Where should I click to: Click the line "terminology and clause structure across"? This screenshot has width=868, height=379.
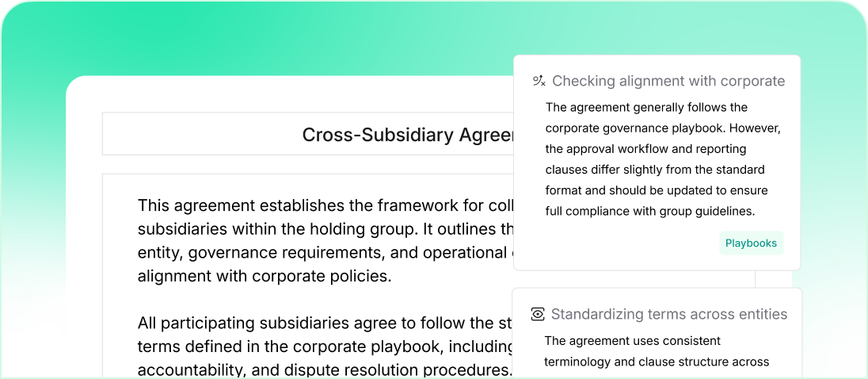tap(657, 362)
